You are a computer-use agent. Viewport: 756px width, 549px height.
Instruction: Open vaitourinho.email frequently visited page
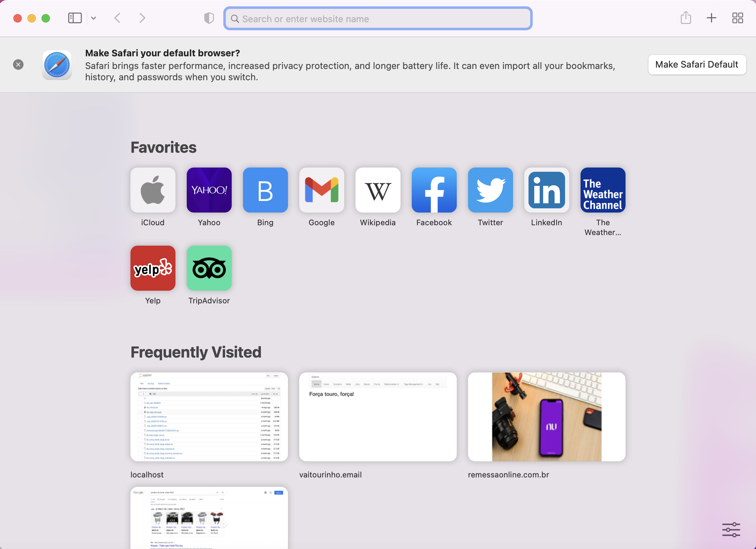pos(378,416)
